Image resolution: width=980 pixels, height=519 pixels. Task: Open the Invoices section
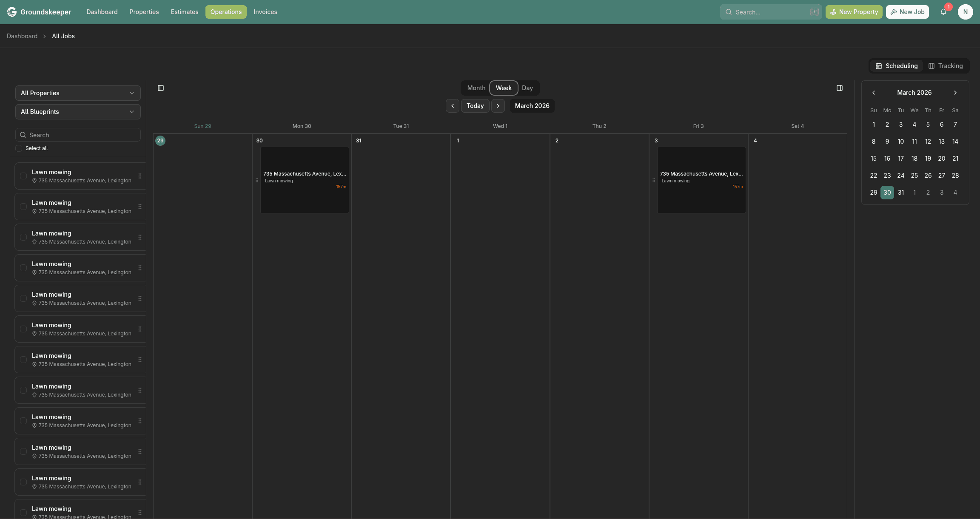pos(265,11)
